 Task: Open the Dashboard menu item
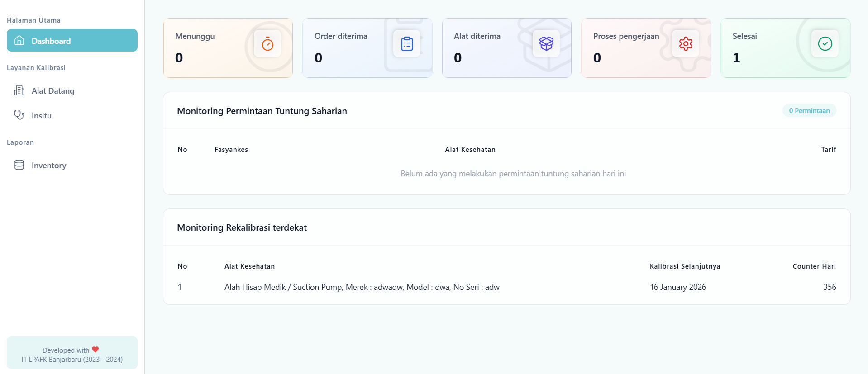coord(72,40)
